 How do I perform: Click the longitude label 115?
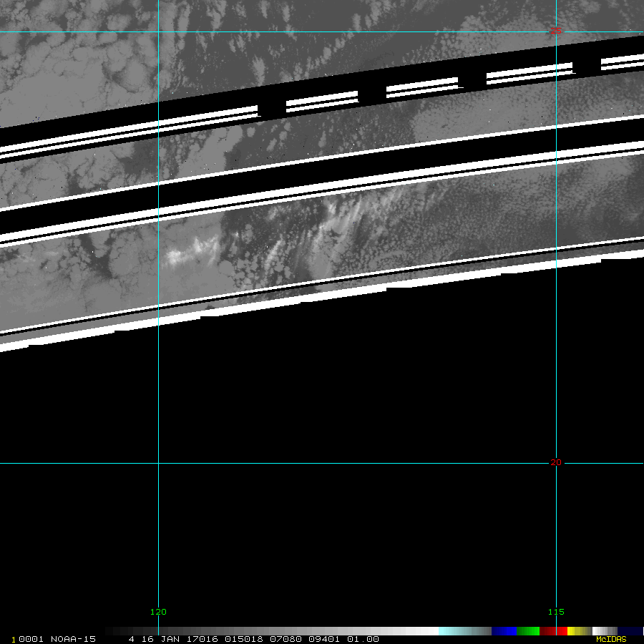click(556, 612)
